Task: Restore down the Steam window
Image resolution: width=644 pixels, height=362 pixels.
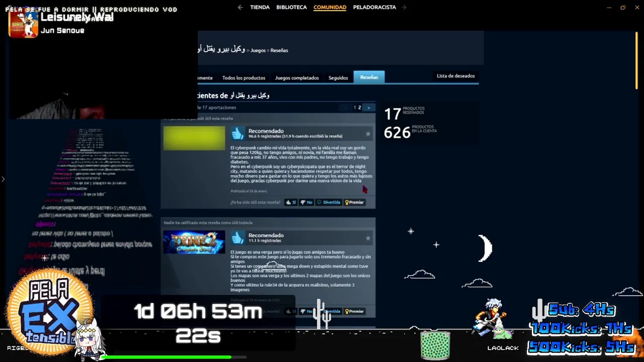Action: [x=623, y=7]
